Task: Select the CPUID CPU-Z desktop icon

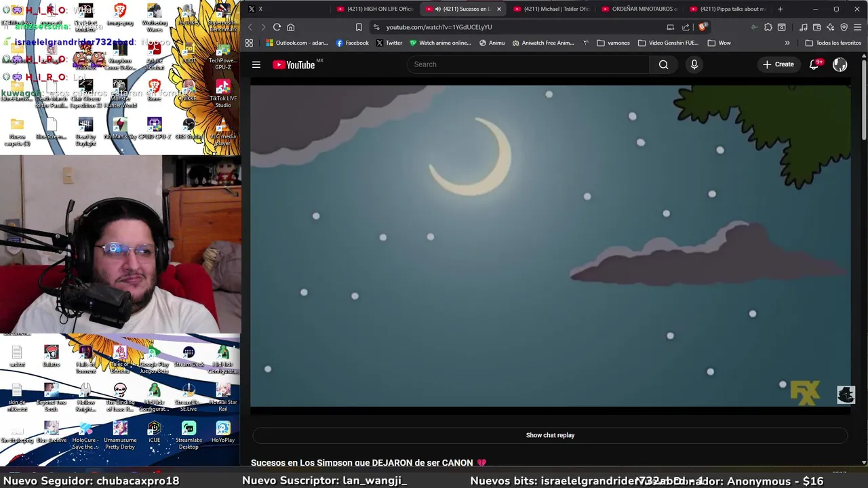Action: [154, 128]
